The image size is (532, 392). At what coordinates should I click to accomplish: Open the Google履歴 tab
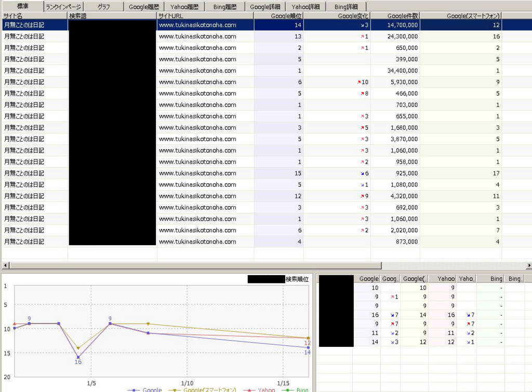[144, 7]
